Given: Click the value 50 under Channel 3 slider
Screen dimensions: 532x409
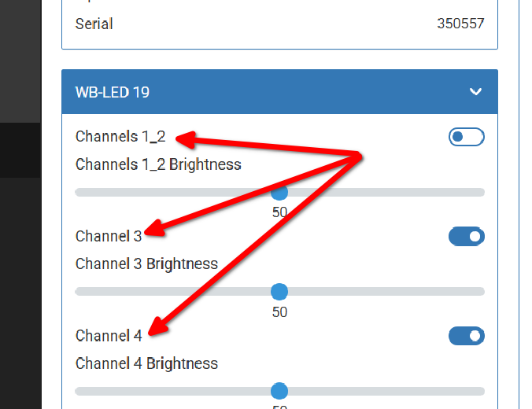Looking at the screenshot, I should (x=279, y=312).
